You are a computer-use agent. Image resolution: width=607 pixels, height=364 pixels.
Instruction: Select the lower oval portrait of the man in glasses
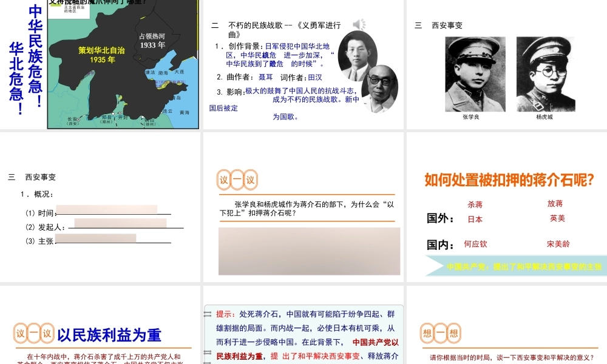[380, 89]
